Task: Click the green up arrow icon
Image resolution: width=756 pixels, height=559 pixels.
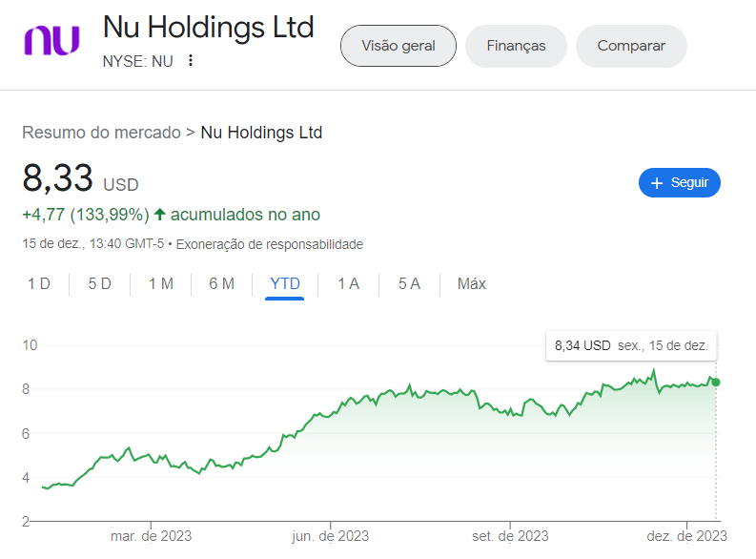Action: point(160,214)
